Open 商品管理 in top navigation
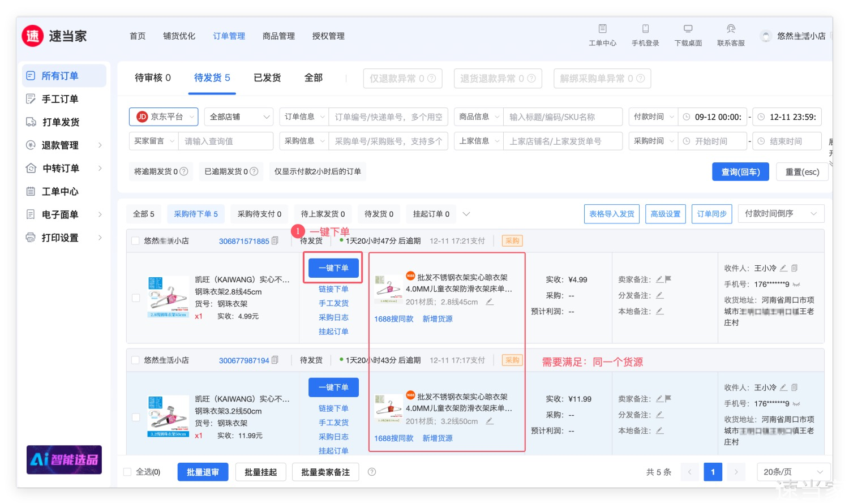The height and width of the screenshot is (504, 849). click(278, 36)
